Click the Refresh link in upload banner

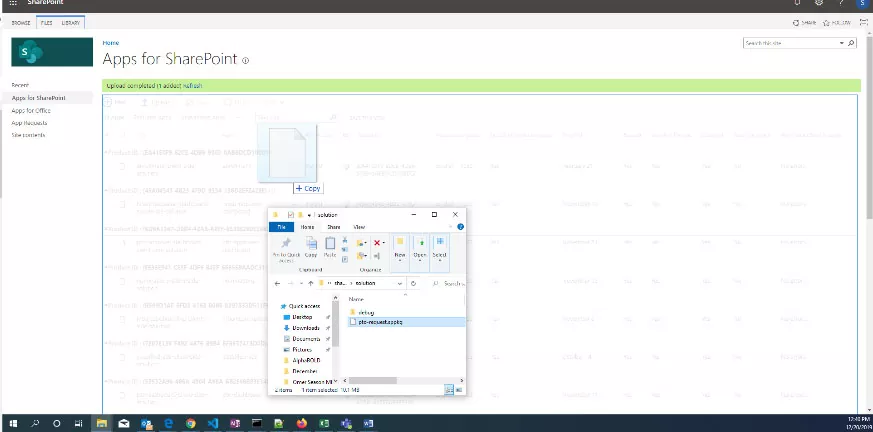click(193, 86)
